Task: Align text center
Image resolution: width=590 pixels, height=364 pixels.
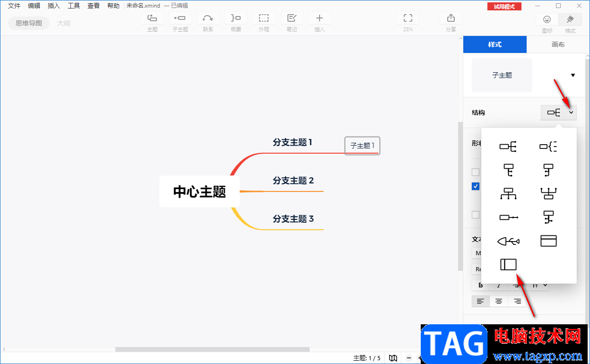Action: point(499,301)
